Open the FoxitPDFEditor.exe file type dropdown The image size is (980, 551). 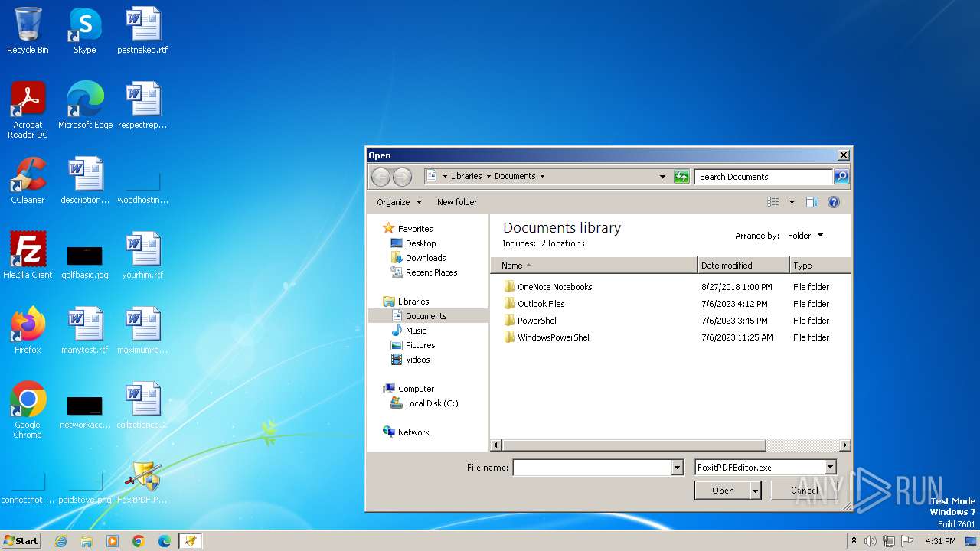pyautogui.click(x=830, y=467)
